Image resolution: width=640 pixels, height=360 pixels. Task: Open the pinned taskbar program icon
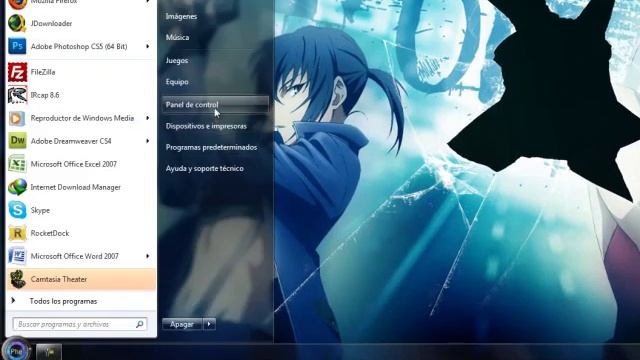(x=49, y=352)
